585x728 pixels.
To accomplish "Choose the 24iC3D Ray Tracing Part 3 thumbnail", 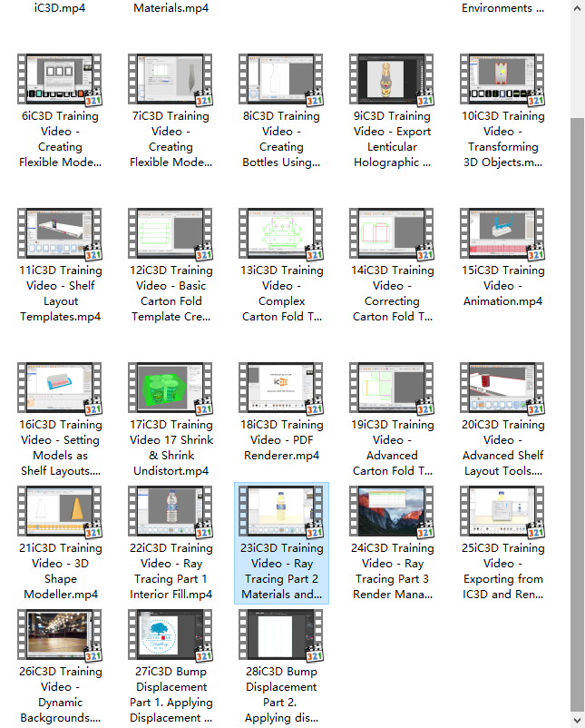I will coord(392,512).
